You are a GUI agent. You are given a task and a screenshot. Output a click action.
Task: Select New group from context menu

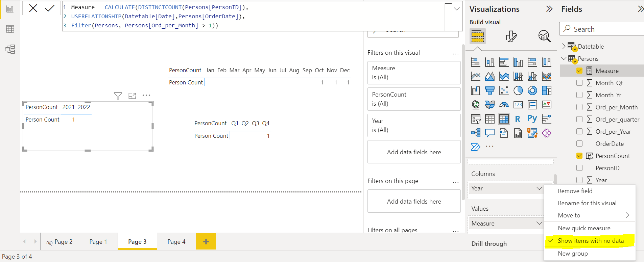590,254
